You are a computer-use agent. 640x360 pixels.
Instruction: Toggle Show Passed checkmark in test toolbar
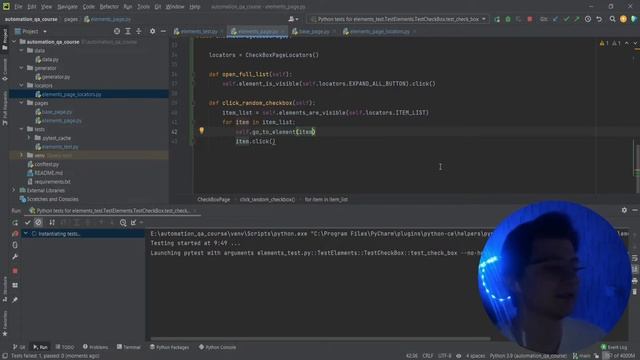(27, 222)
